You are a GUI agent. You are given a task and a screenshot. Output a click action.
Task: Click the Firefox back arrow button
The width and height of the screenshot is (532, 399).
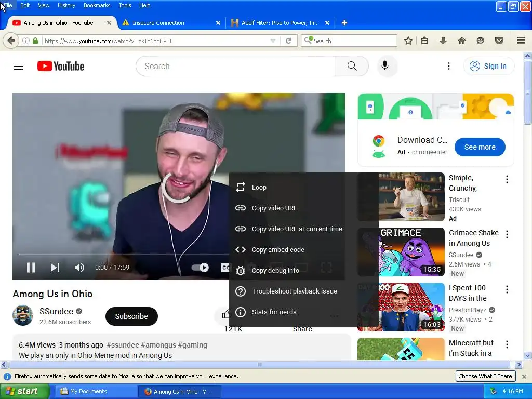click(x=11, y=41)
